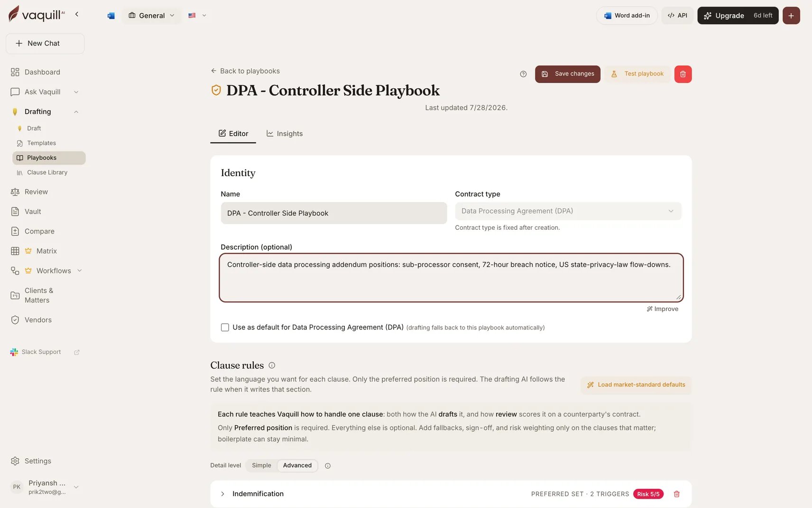Open the language flag dropdown
The height and width of the screenshot is (508, 812).
(x=197, y=16)
